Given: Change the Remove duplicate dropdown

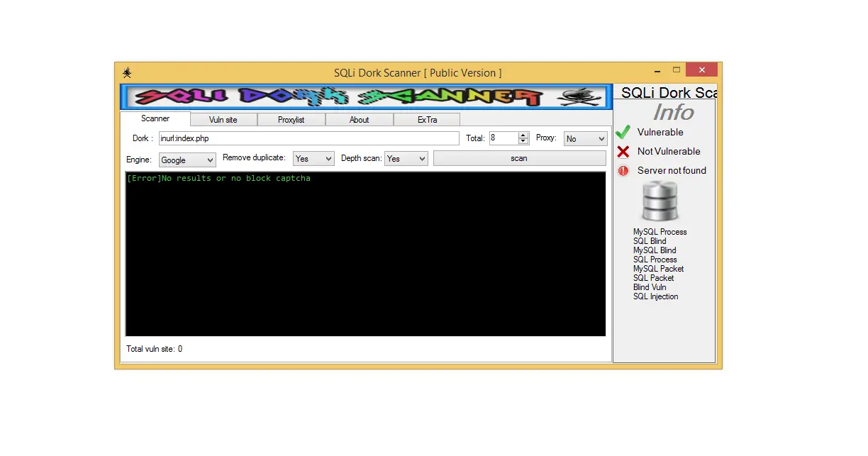Looking at the screenshot, I should point(313,158).
